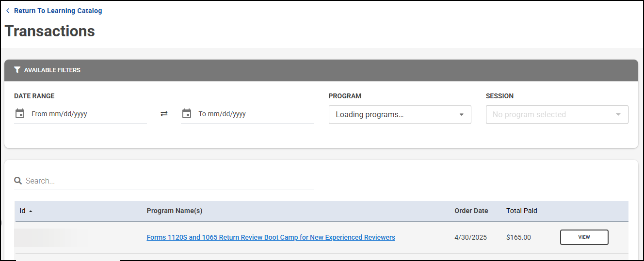Open the Return To Learning Catalog link
Screen dimensions: 644x261
pyautogui.click(x=58, y=11)
